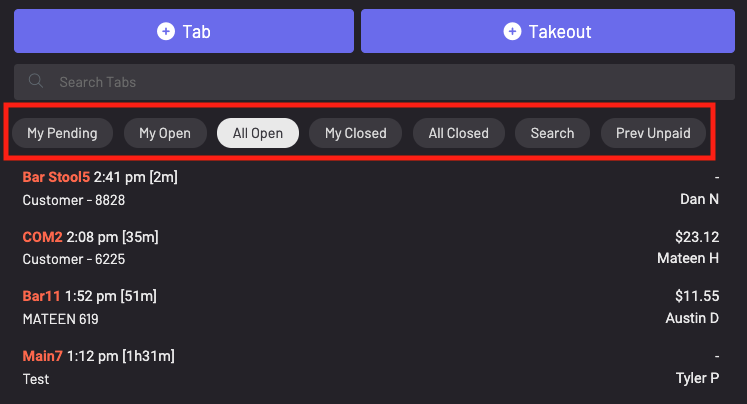View All Closed tabs

[x=458, y=133]
